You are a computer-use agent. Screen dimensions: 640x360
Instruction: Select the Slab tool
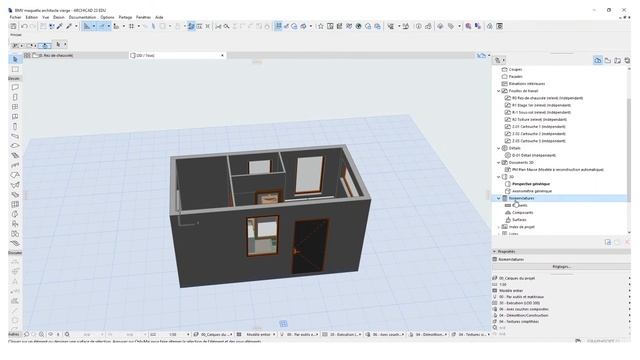tap(15, 146)
